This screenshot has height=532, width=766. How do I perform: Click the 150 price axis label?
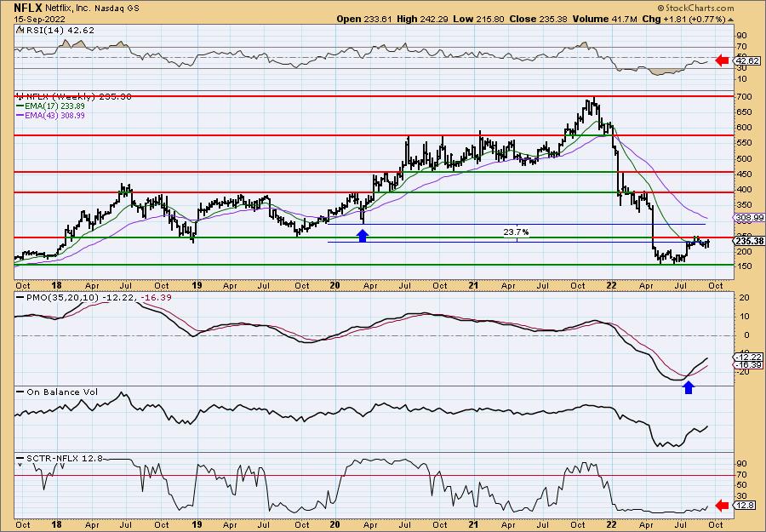745,266
